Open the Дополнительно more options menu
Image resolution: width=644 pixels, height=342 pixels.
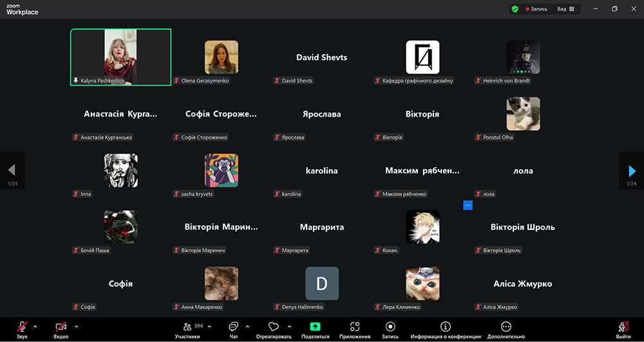tap(506, 327)
